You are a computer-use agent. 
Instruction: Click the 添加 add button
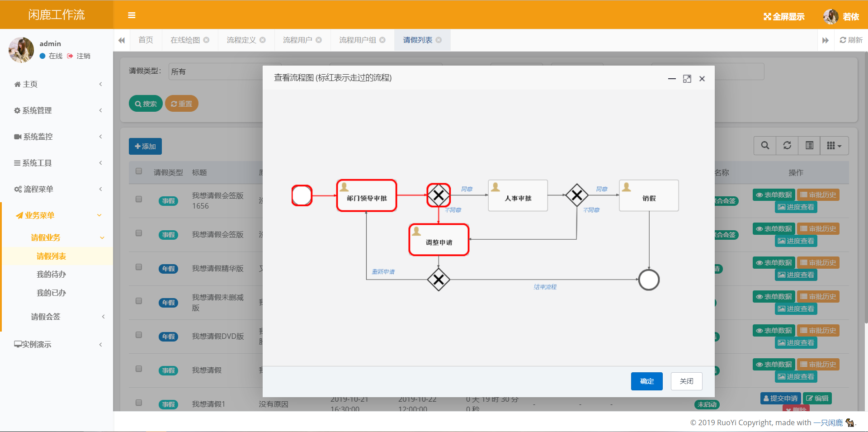pyautogui.click(x=145, y=146)
